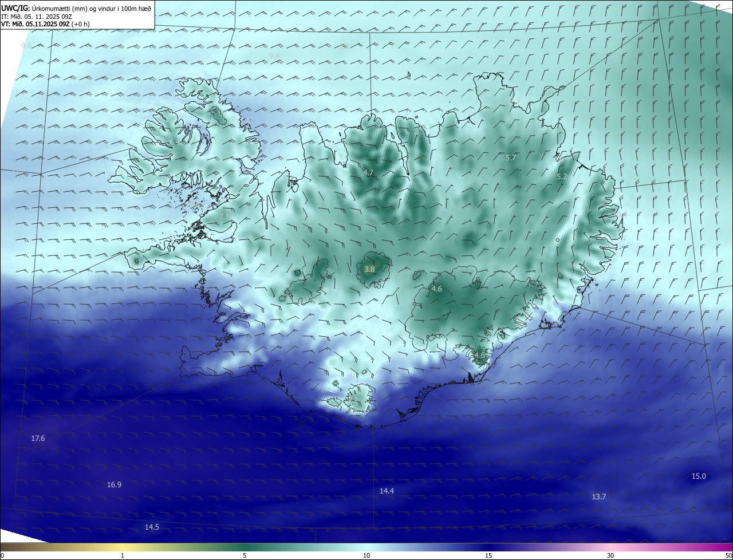
Task: Click the 4.7 value in north Iceland
Action: pyautogui.click(x=368, y=172)
